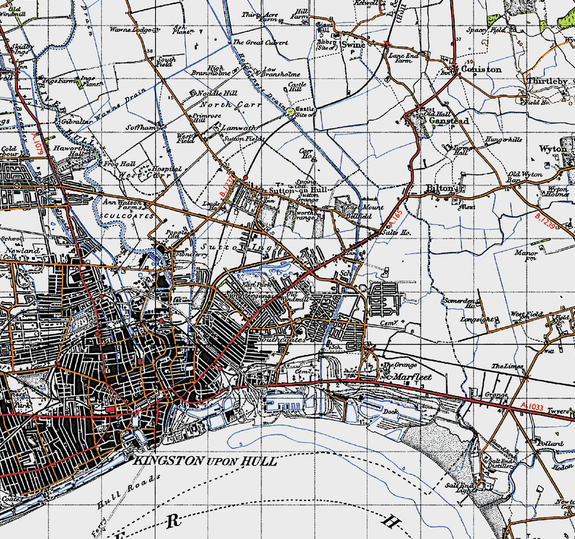Viewport: 575px width, 539px height.
Task: Click the Swine village label
Action: click(353, 44)
